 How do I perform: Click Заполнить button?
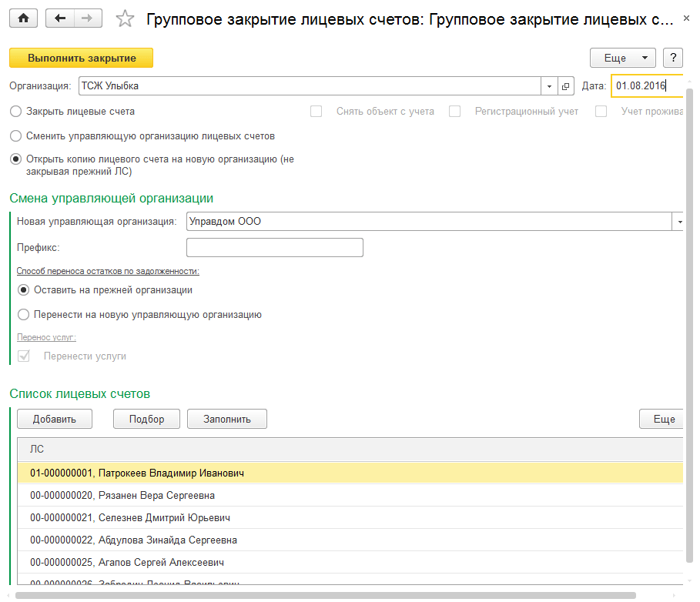[x=226, y=419]
